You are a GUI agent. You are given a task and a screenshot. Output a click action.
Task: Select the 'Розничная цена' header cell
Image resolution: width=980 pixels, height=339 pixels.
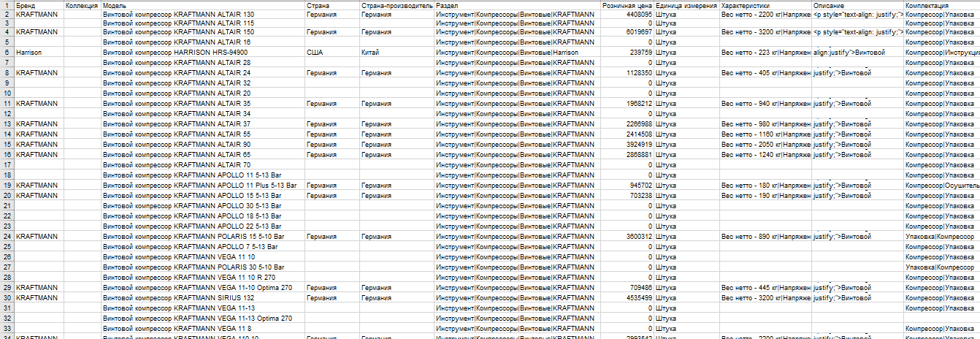click(x=627, y=5)
